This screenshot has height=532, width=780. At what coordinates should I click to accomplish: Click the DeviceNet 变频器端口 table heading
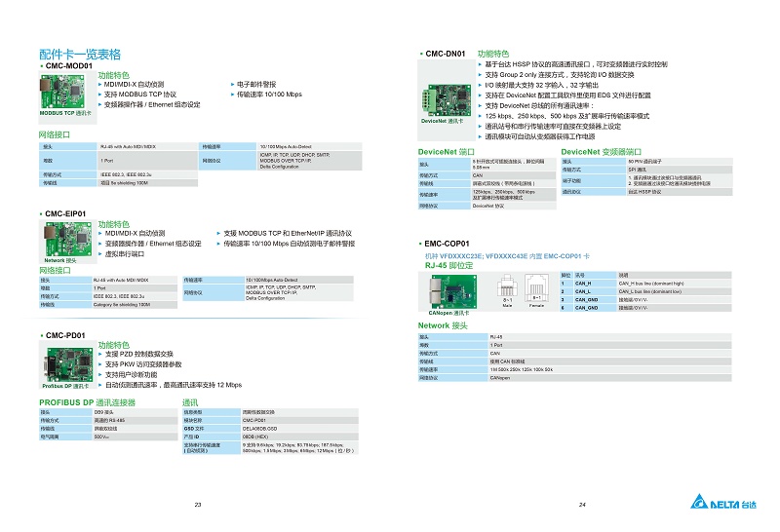[x=601, y=152]
